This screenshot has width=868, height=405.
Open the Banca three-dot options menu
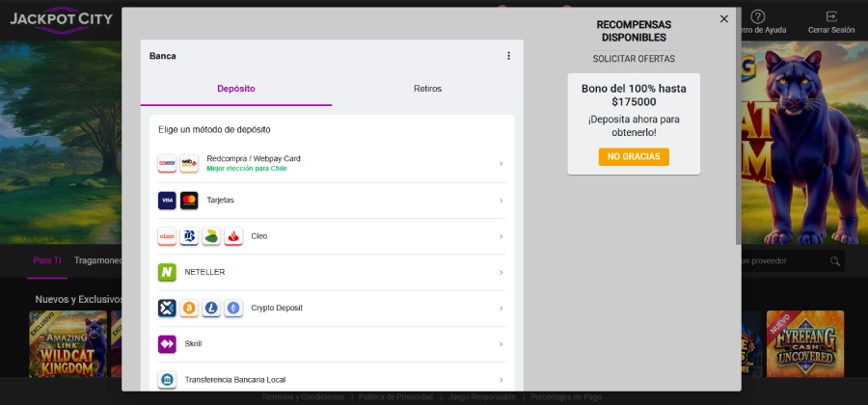(x=508, y=56)
